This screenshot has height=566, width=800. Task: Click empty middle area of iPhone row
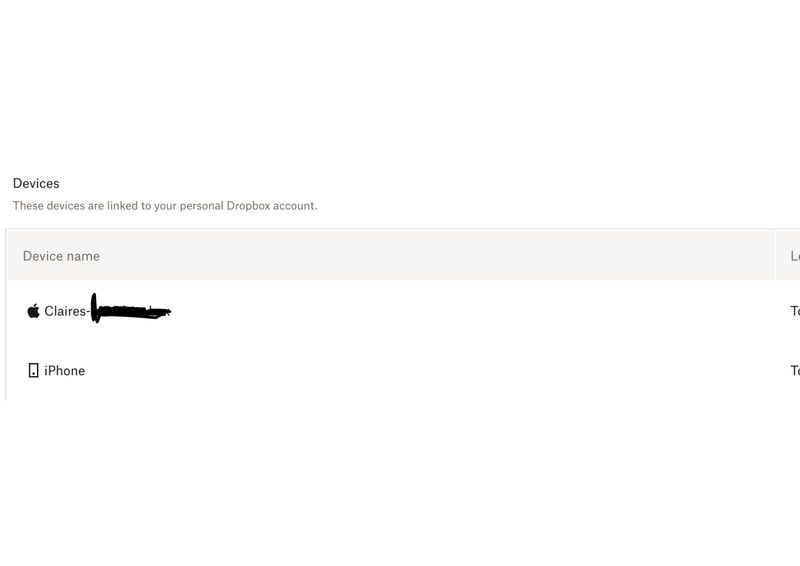click(x=459, y=371)
